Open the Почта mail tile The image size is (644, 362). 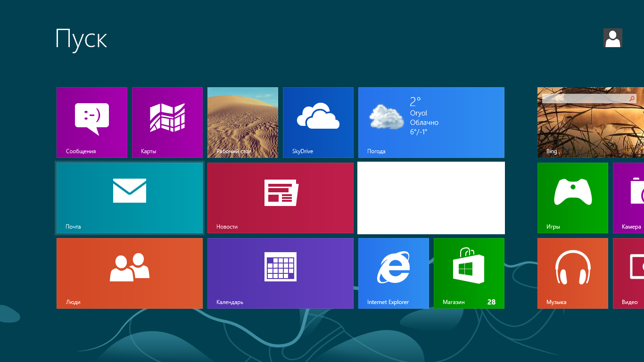[130, 198]
